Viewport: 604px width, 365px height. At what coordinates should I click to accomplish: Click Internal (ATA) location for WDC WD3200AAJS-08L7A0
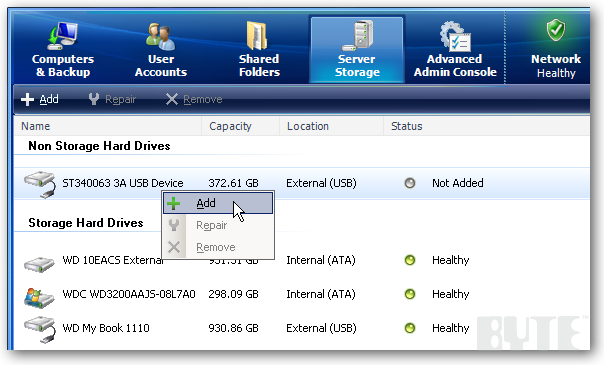coord(321,294)
